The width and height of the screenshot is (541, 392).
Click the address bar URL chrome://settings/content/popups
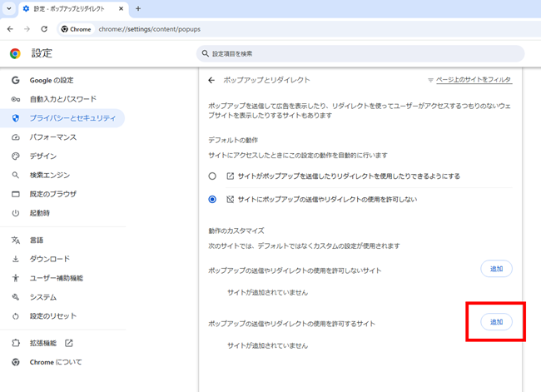click(x=149, y=29)
